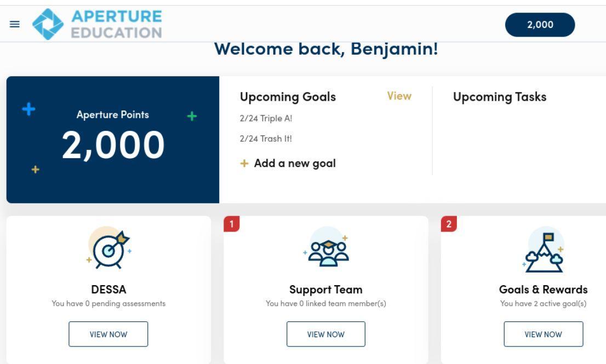Click the Goals & Rewards mountain icon

544,250
